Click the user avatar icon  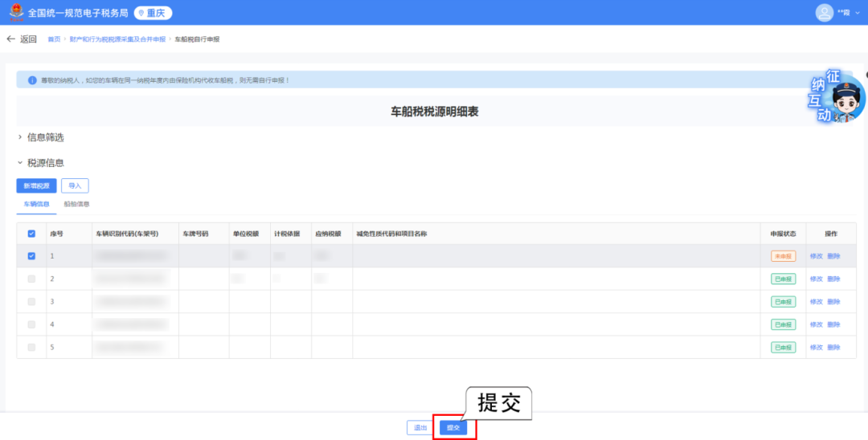(x=824, y=13)
